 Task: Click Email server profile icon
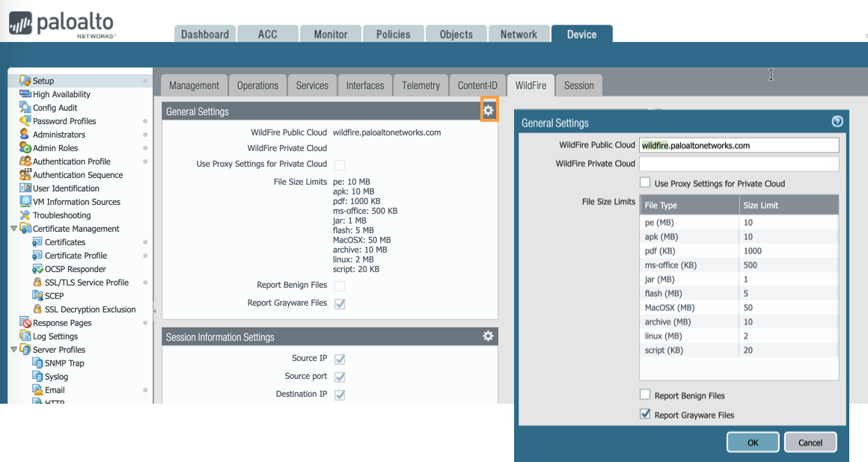(37, 389)
